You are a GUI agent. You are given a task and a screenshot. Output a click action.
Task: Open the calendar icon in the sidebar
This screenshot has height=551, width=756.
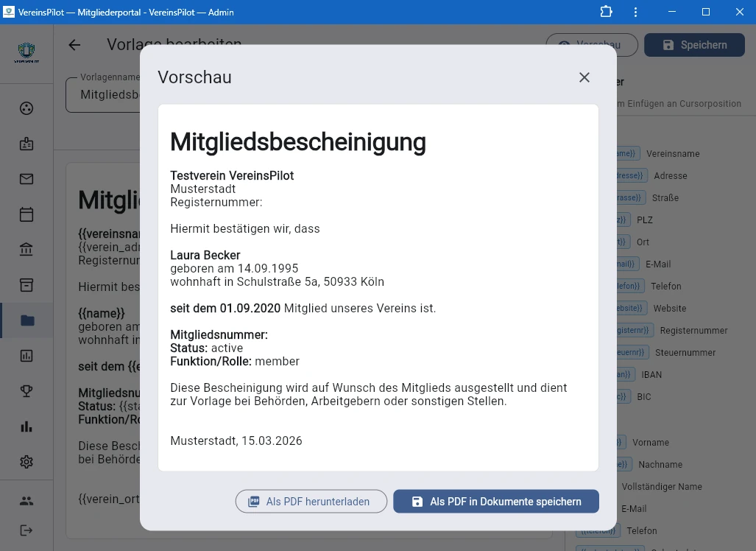tap(27, 214)
